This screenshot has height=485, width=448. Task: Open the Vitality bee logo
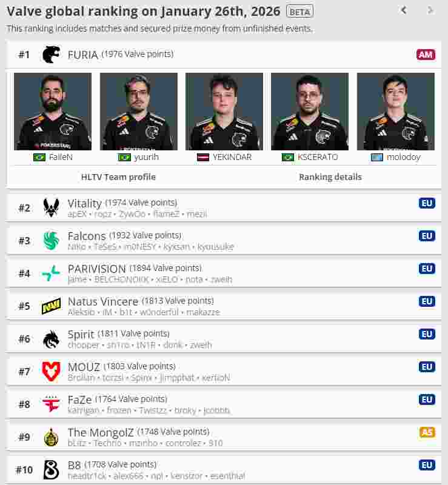point(51,207)
